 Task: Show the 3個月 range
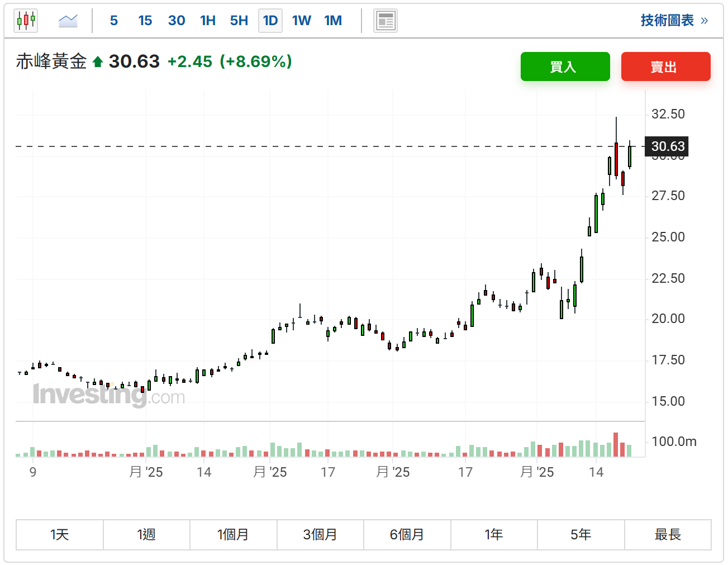320,535
